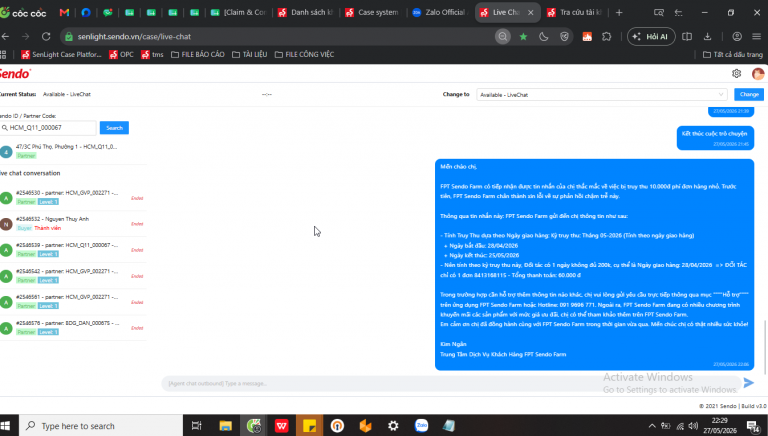Close the Live Chat tab

coord(530,13)
